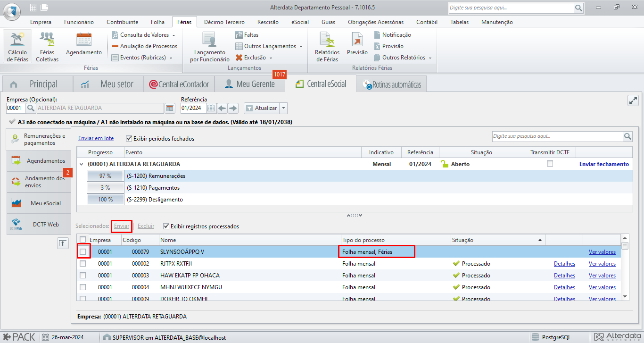
Task: Open Cálculo de Férias tool
Action: [17, 47]
